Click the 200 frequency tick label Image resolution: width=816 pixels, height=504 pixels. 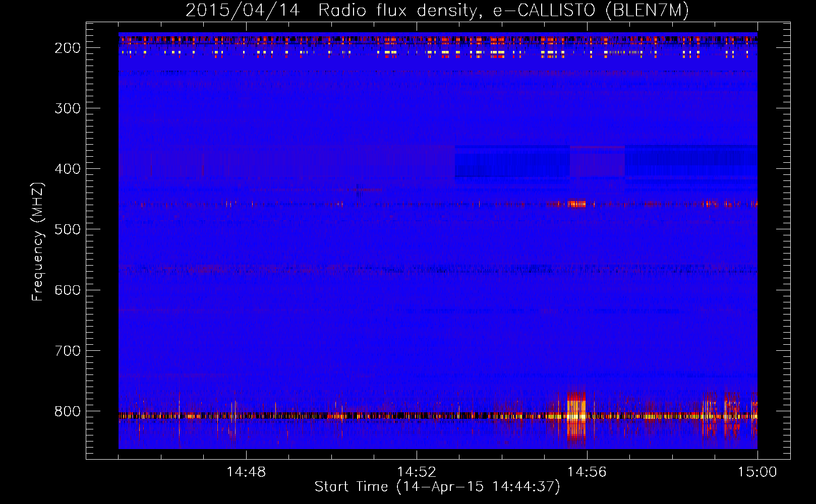68,48
